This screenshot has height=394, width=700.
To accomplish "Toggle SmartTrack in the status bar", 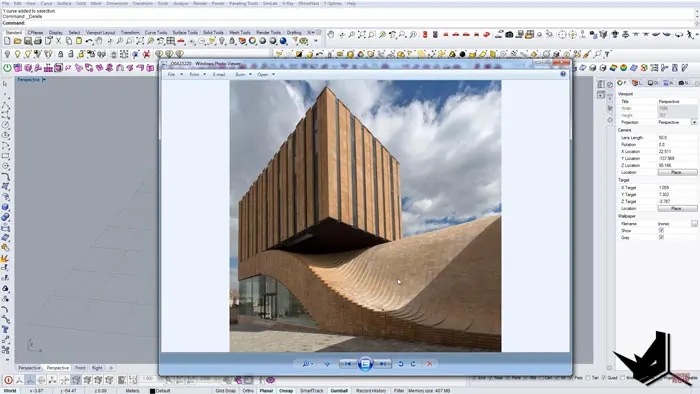I will pyautogui.click(x=312, y=390).
